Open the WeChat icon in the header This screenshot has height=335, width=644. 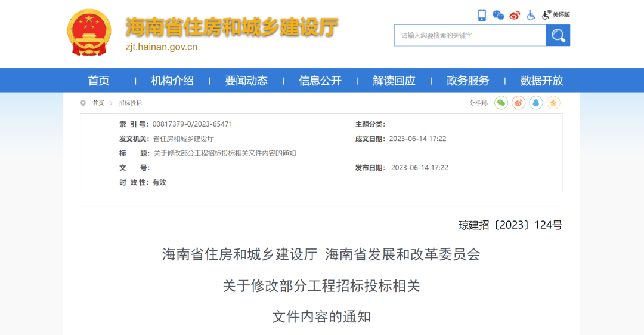(x=498, y=16)
